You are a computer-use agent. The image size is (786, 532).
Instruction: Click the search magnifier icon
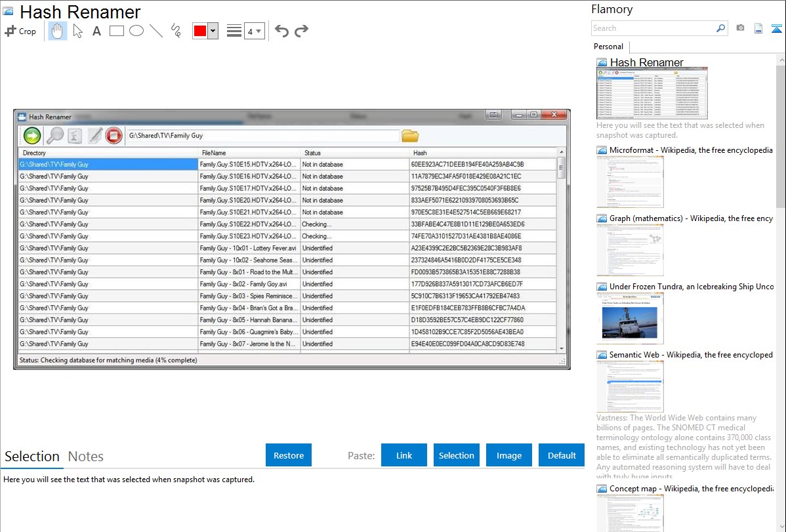click(x=720, y=28)
